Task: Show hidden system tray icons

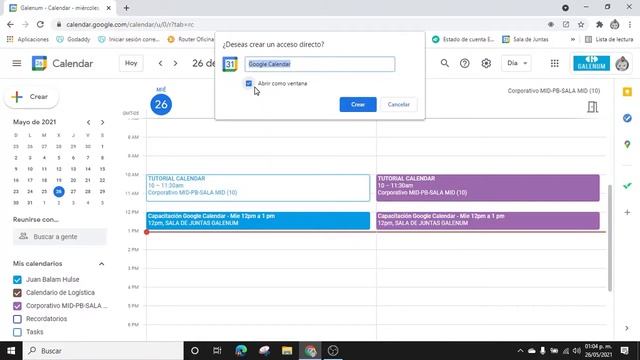Action: [x=520, y=351]
